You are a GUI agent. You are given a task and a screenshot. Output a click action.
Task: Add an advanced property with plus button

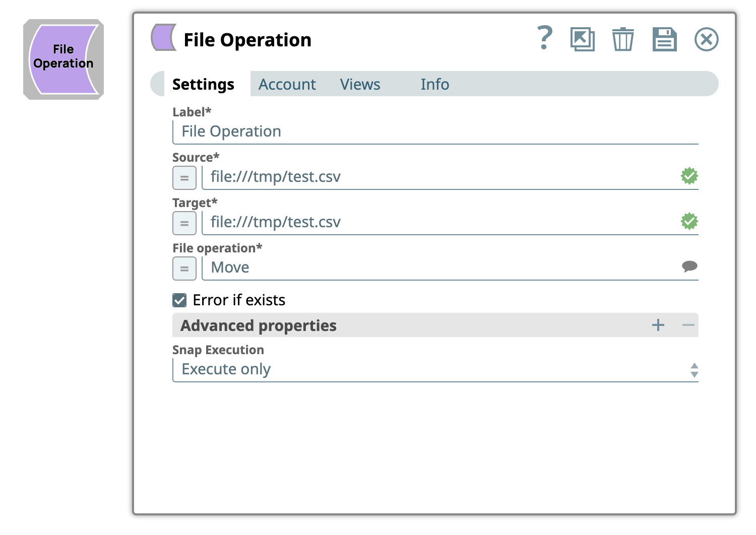click(x=658, y=325)
